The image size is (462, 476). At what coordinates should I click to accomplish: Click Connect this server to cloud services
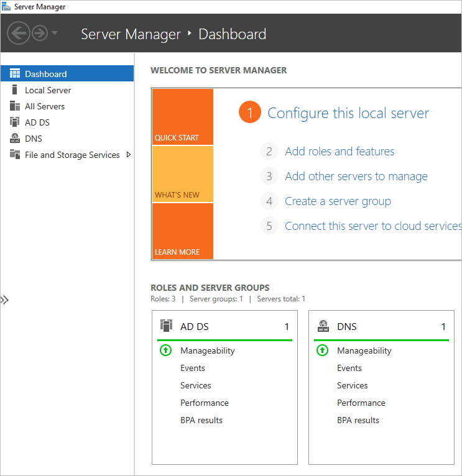point(373,226)
